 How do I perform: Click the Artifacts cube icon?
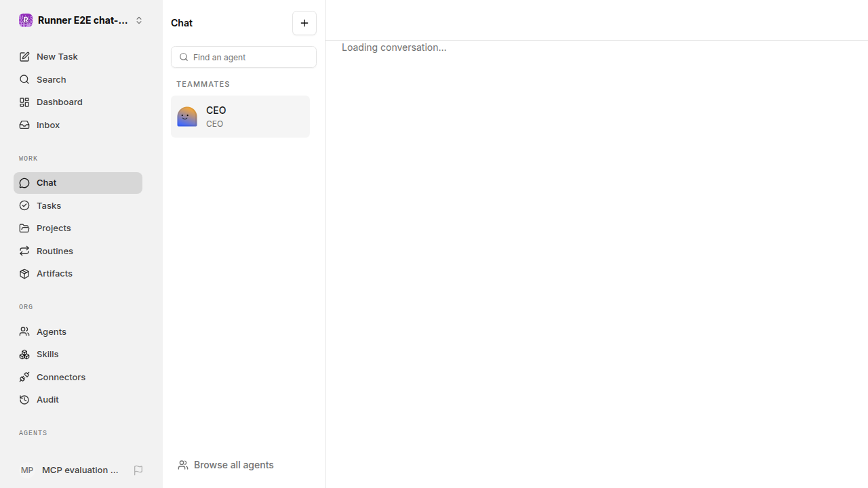point(24,274)
